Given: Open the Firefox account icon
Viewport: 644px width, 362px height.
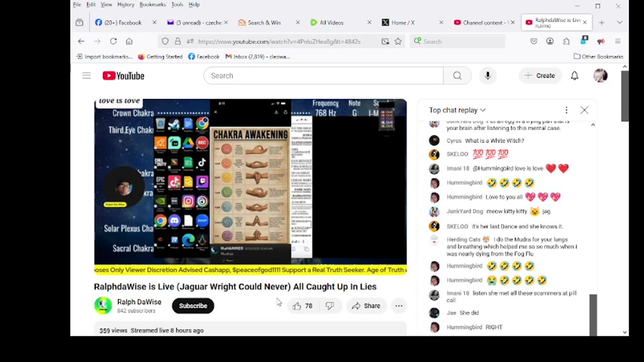Looking at the screenshot, I should click(x=550, y=41).
